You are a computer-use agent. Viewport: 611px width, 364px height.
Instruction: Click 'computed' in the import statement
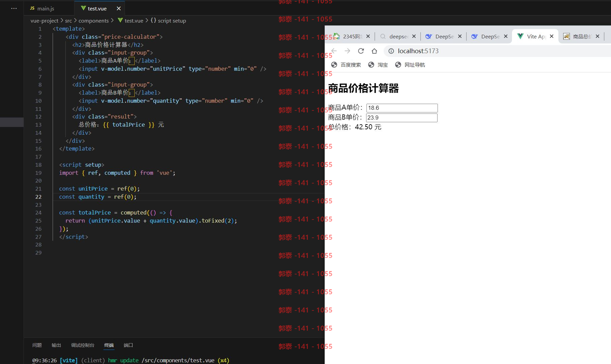coord(117,173)
